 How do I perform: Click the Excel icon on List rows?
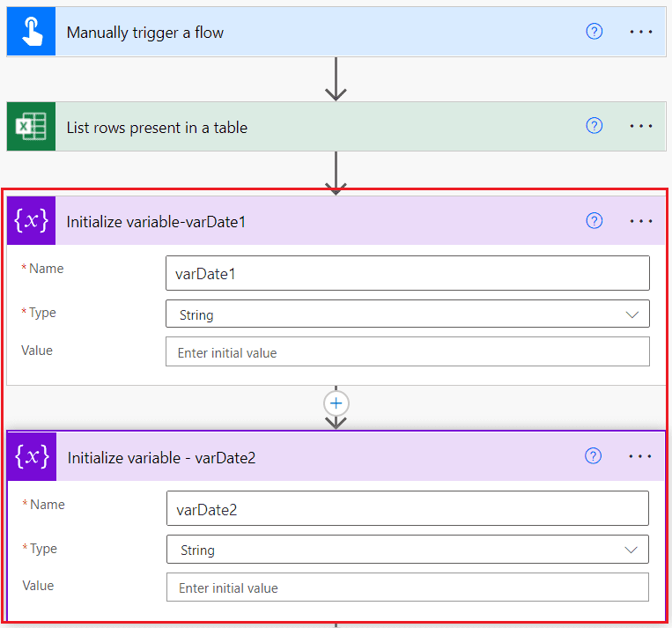[32, 127]
